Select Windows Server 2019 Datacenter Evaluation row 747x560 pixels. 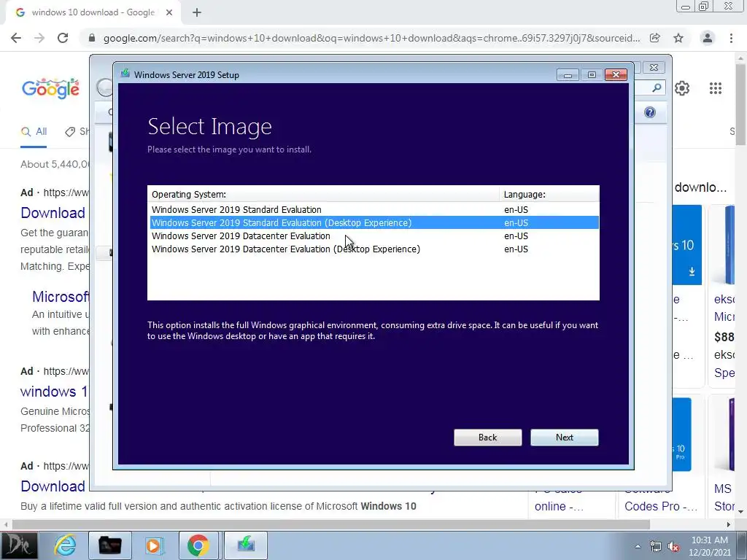point(374,236)
